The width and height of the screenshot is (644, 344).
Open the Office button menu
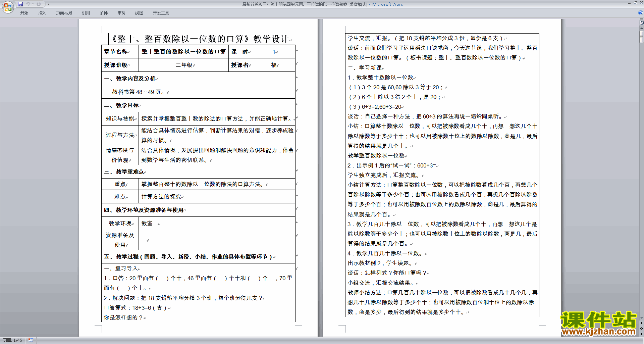pyautogui.click(x=7, y=7)
